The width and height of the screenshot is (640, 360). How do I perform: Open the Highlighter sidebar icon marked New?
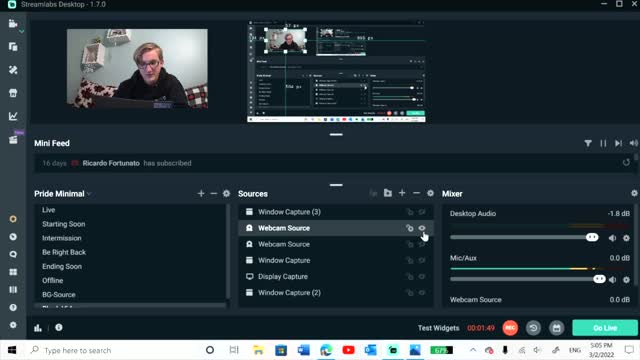(x=13, y=140)
